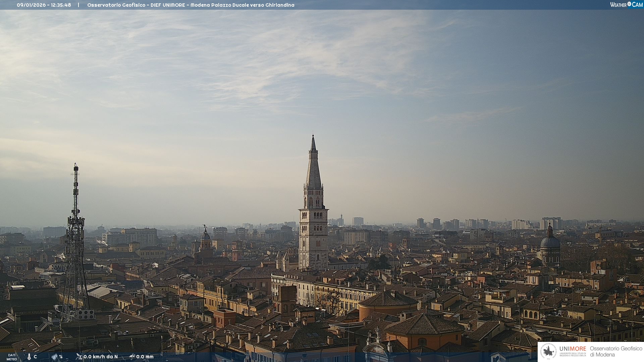Click the wind anemometer icon
644x362 pixels.
click(x=79, y=356)
